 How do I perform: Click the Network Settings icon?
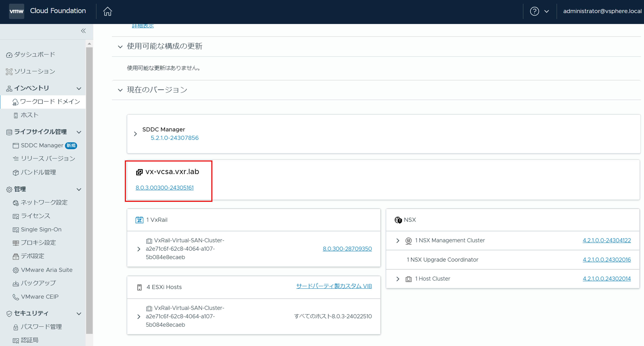(x=16, y=203)
